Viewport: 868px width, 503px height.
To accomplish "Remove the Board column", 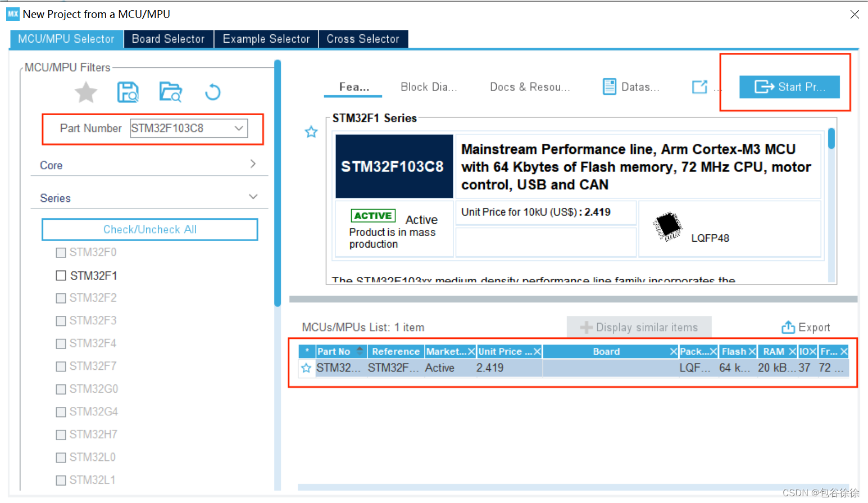I will [x=674, y=351].
